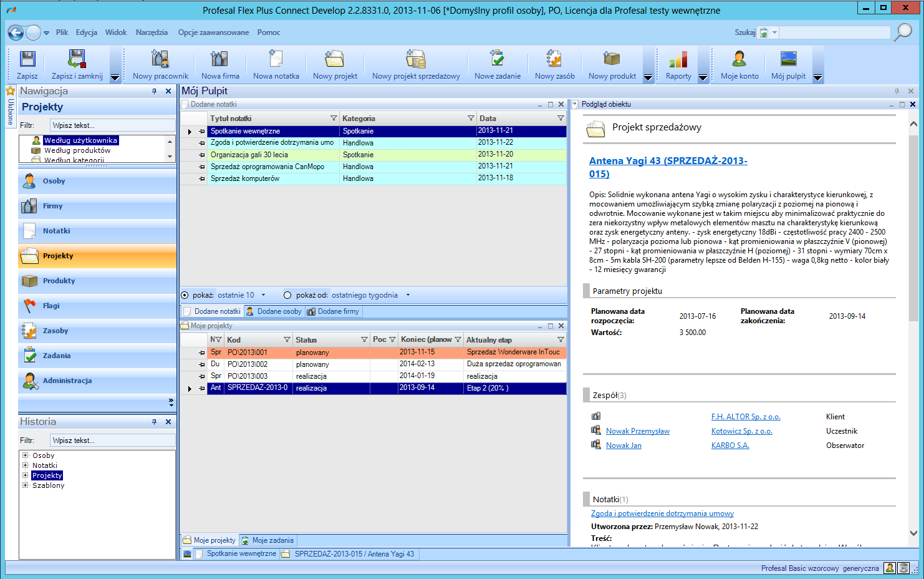Open Raporty chart icon
The height and width of the screenshot is (579, 924).
pyautogui.click(x=678, y=59)
